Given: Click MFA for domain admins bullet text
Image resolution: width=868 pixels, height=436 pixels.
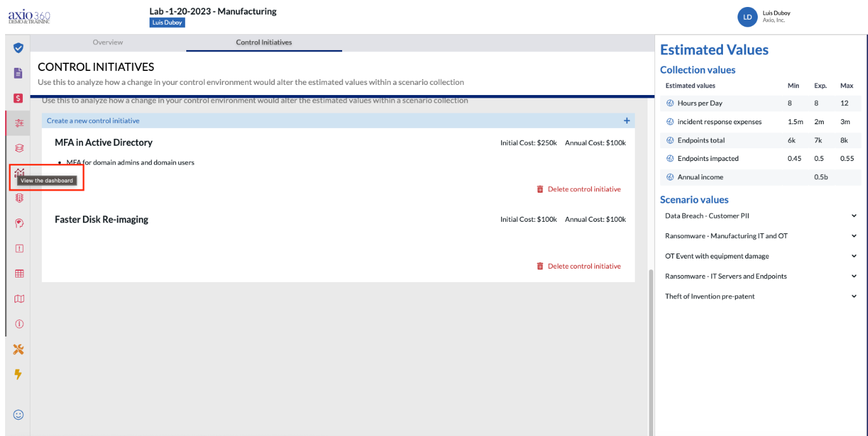Looking at the screenshot, I should (131, 162).
